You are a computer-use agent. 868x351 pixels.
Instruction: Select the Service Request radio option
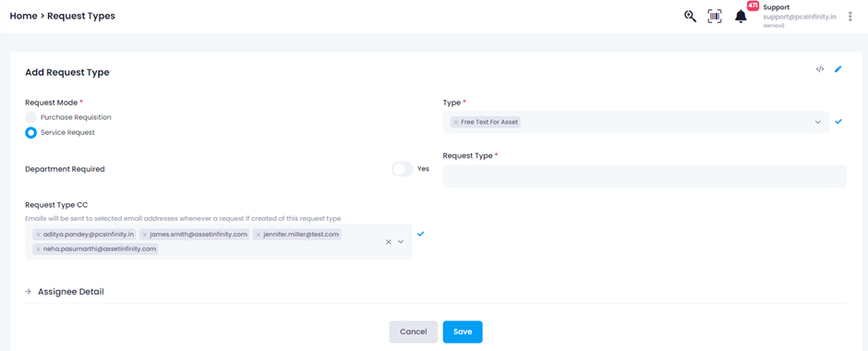click(31, 133)
